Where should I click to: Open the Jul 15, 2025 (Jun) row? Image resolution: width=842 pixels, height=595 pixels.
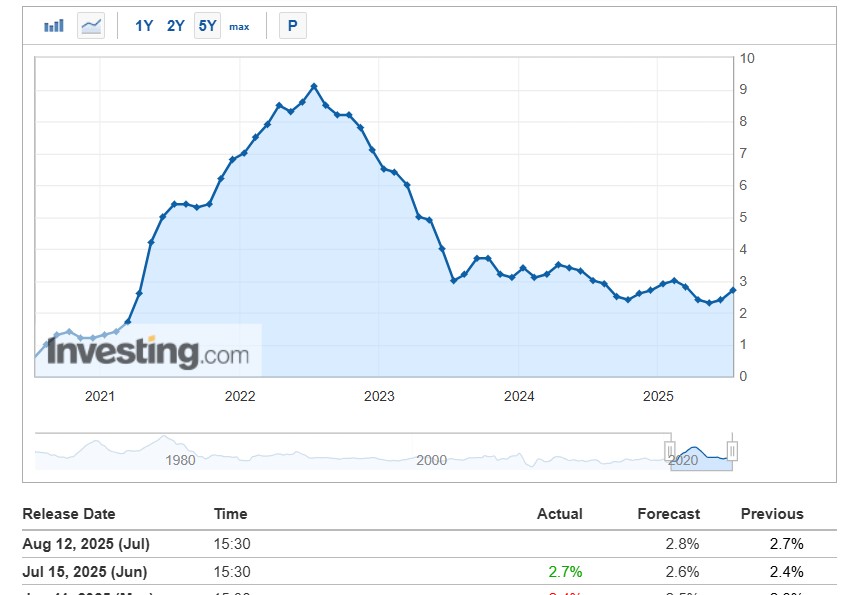(429, 571)
